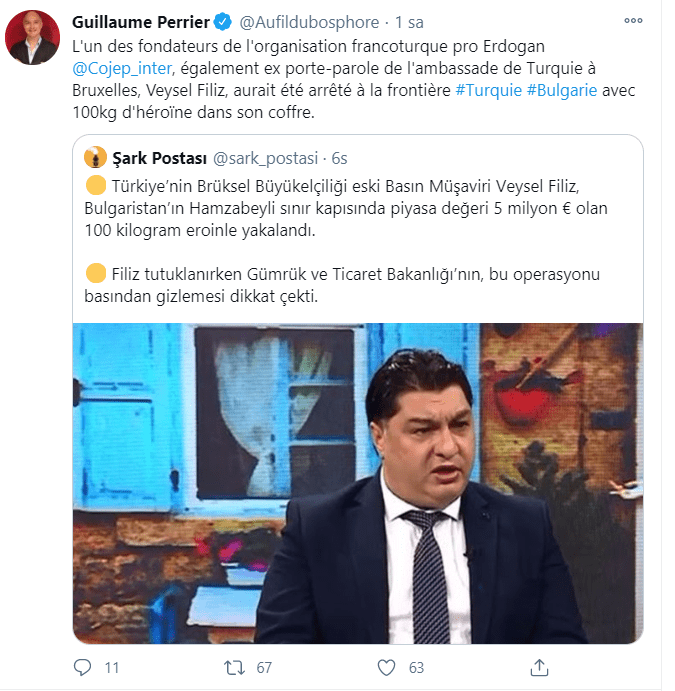Viewport: 675px width, 691px height.
Task: Open the #Bulgarie hashtag
Action: click(x=562, y=90)
